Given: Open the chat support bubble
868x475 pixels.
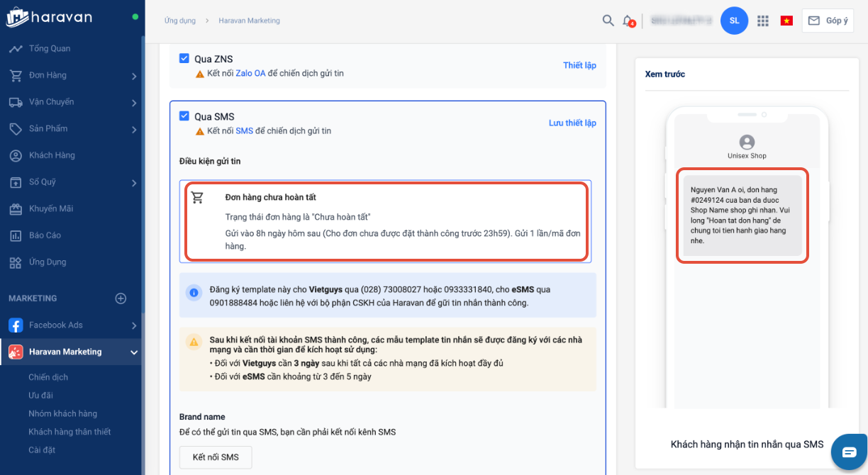Looking at the screenshot, I should (849, 452).
